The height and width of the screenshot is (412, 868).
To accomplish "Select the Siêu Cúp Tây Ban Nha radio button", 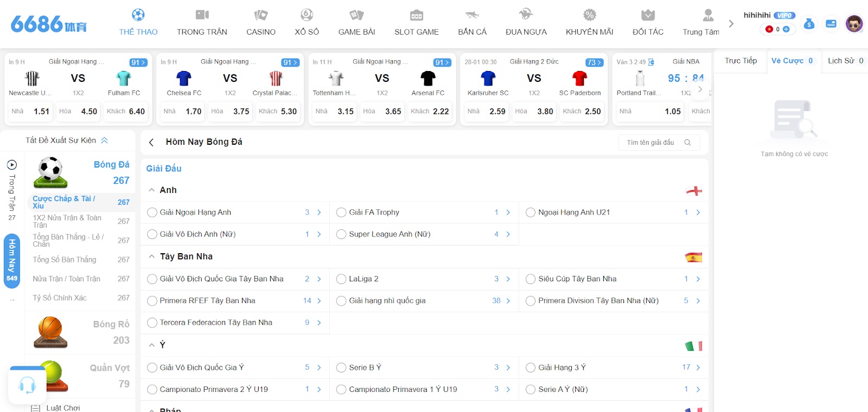I will coord(531,279).
